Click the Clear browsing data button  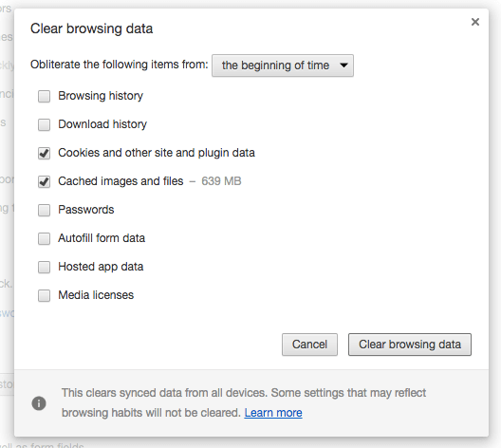coord(410,345)
